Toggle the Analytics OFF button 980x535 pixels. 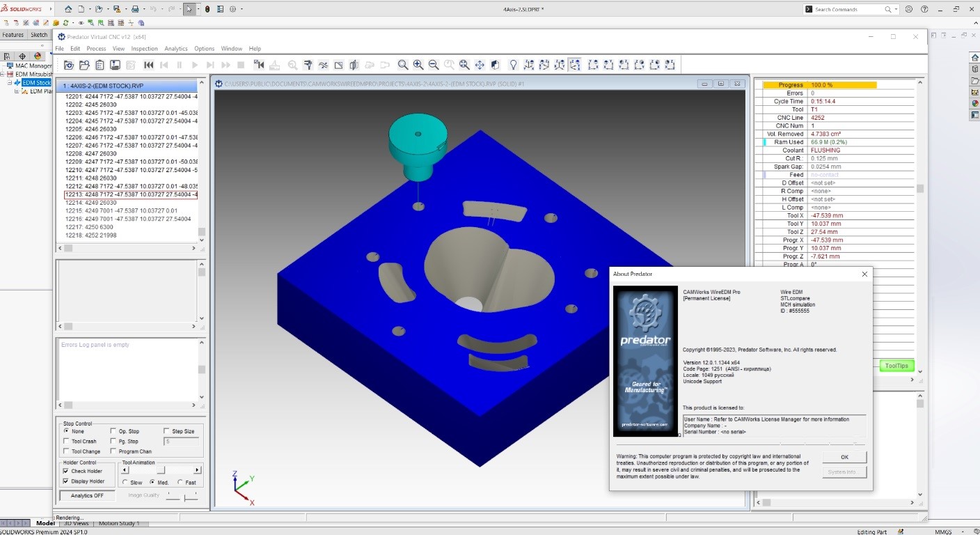[87, 495]
